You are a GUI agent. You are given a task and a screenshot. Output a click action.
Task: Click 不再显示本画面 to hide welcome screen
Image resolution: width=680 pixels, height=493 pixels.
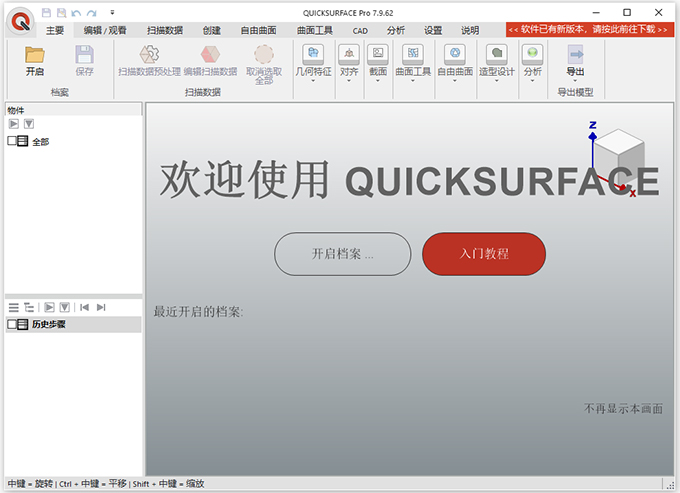click(x=622, y=408)
